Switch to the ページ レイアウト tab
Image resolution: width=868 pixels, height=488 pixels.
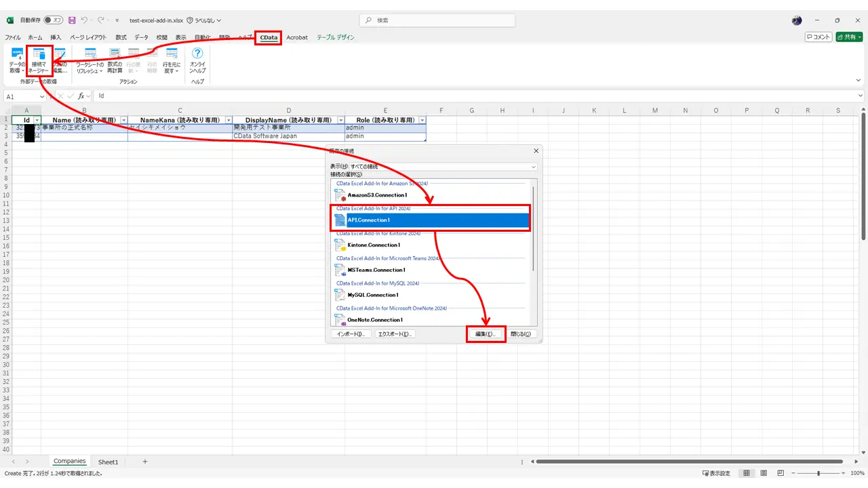(x=88, y=37)
